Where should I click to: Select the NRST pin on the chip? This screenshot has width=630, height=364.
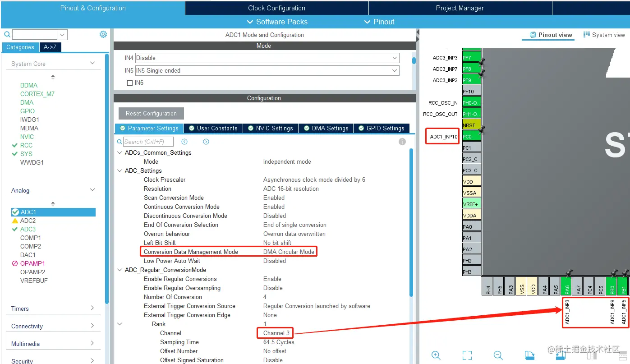click(x=471, y=125)
